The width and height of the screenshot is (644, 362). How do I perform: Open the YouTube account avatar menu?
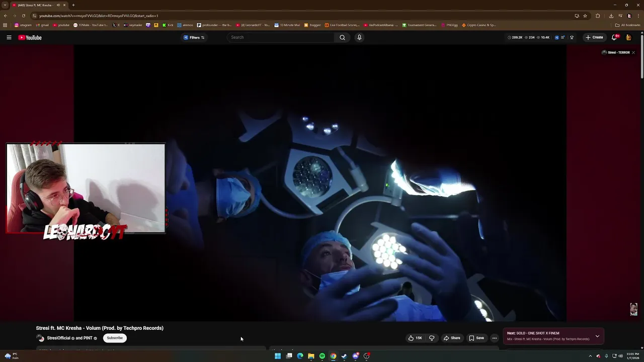tap(628, 37)
